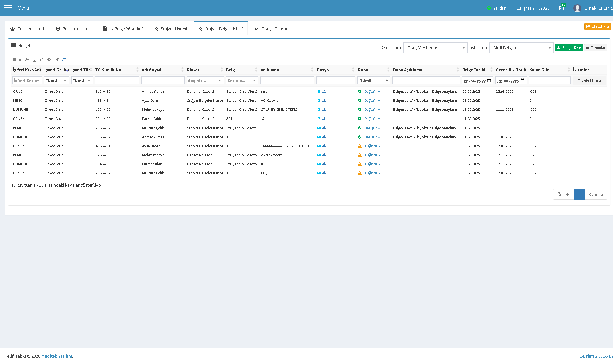Open the IK Belge Yönetimi tab
Viewport: 613px width, 364px height.
click(x=123, y=29)
